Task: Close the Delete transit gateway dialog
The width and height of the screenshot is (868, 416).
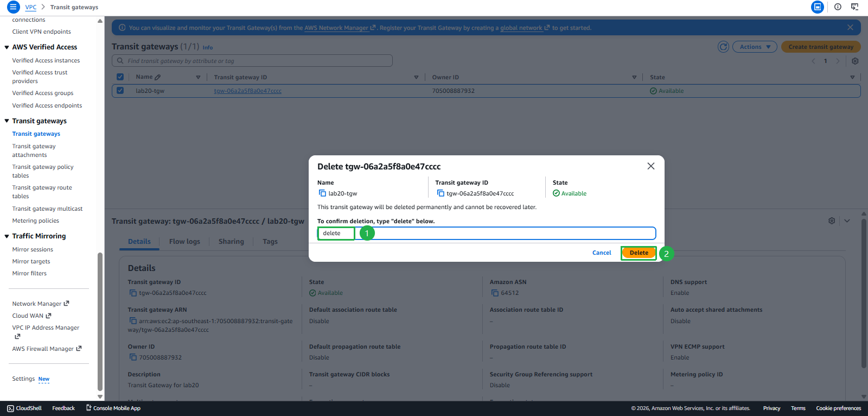Action: point(651,166)
